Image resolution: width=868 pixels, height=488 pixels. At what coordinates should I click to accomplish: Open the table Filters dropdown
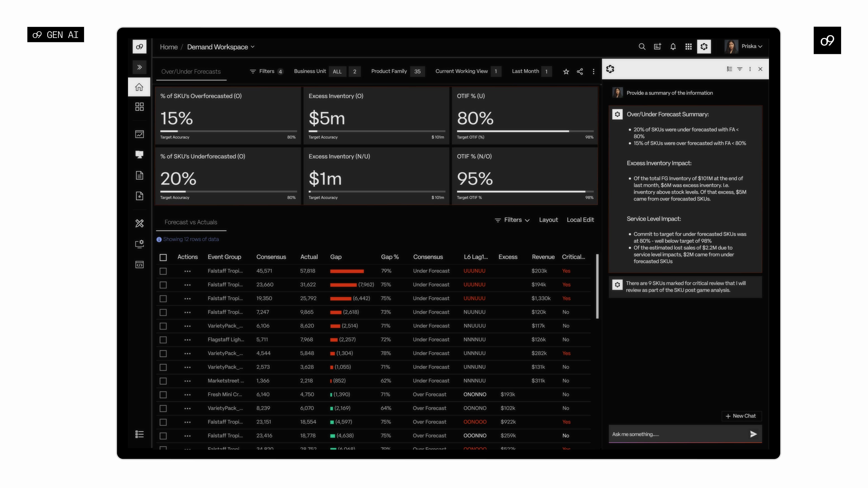(512, 220)
